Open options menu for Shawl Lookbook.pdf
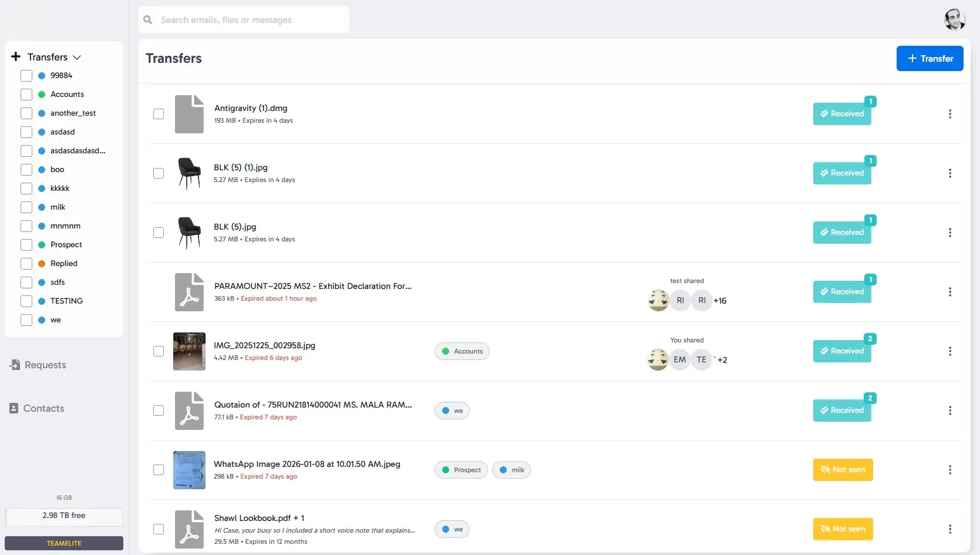 (949, 529)
